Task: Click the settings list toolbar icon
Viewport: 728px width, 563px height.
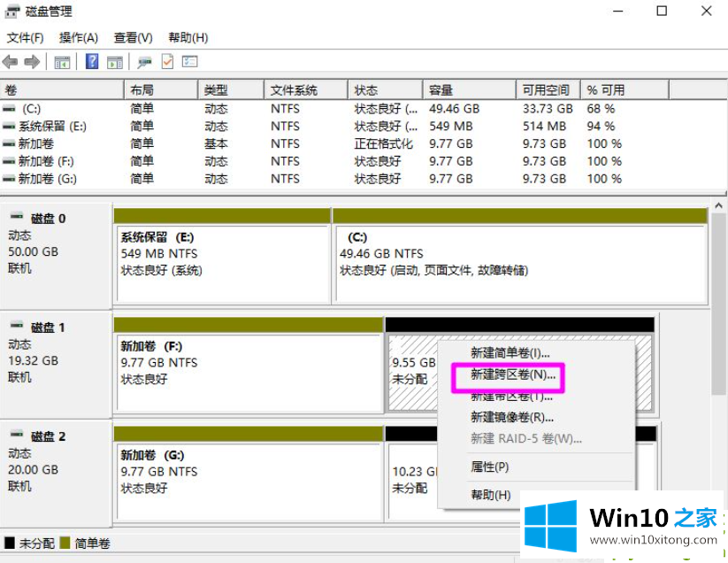Action: [x=189, y=61]
